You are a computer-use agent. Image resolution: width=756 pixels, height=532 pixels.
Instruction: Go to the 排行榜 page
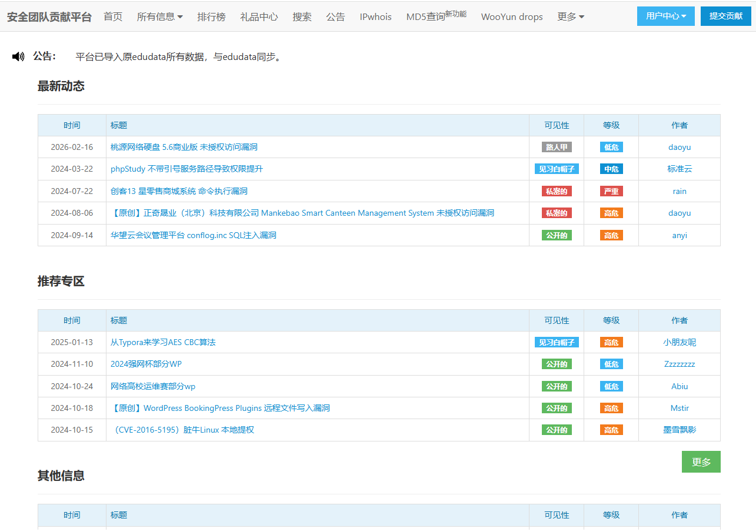(211, 16)
